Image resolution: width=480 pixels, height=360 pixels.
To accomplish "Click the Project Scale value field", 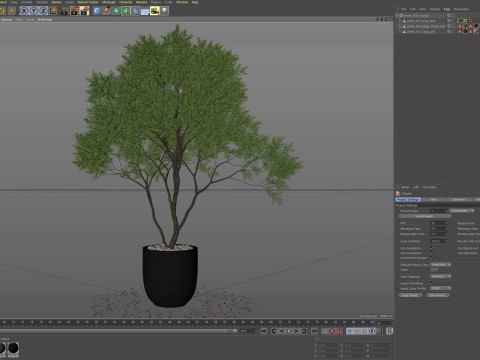I will click(439, 211).
